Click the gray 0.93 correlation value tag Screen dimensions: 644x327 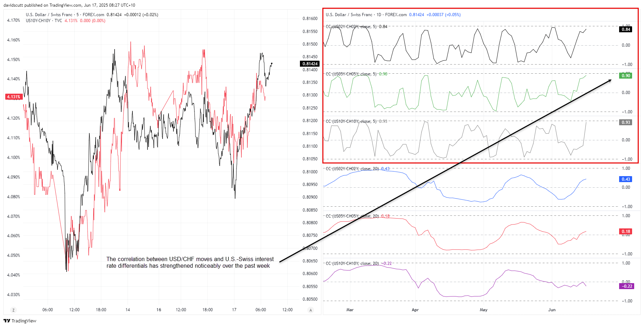626,122
